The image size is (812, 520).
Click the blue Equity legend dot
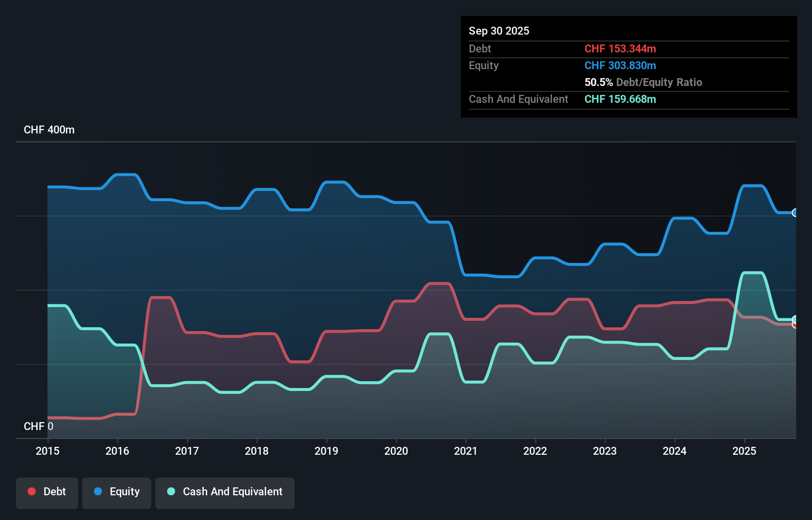click(99, 491)
